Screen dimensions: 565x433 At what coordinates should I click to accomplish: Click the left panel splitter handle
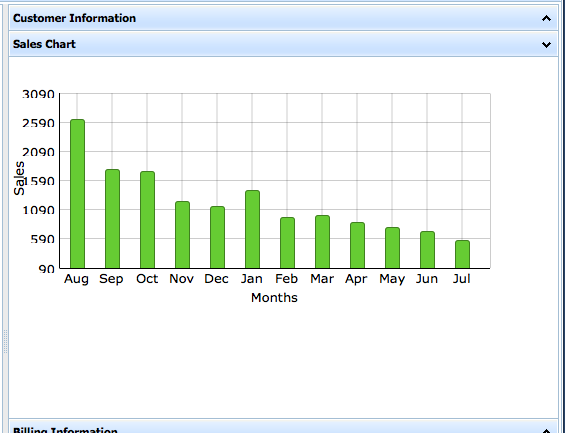[5, 341]
